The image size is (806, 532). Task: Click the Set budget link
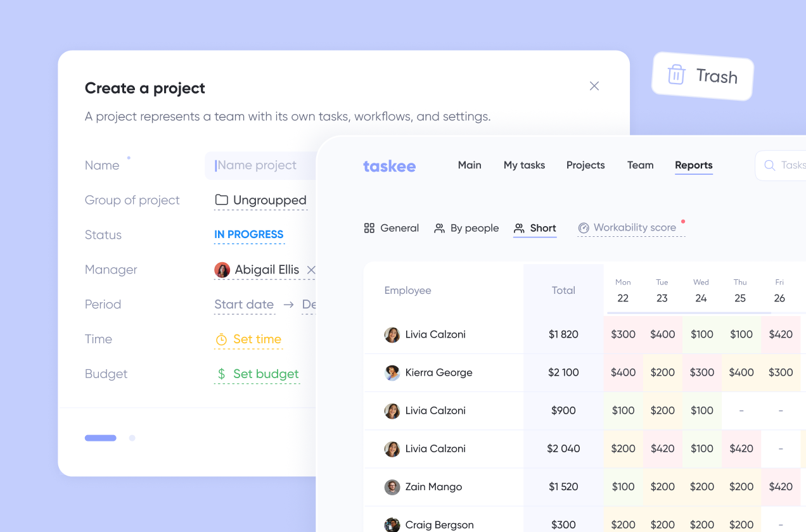tap(265, 374)
